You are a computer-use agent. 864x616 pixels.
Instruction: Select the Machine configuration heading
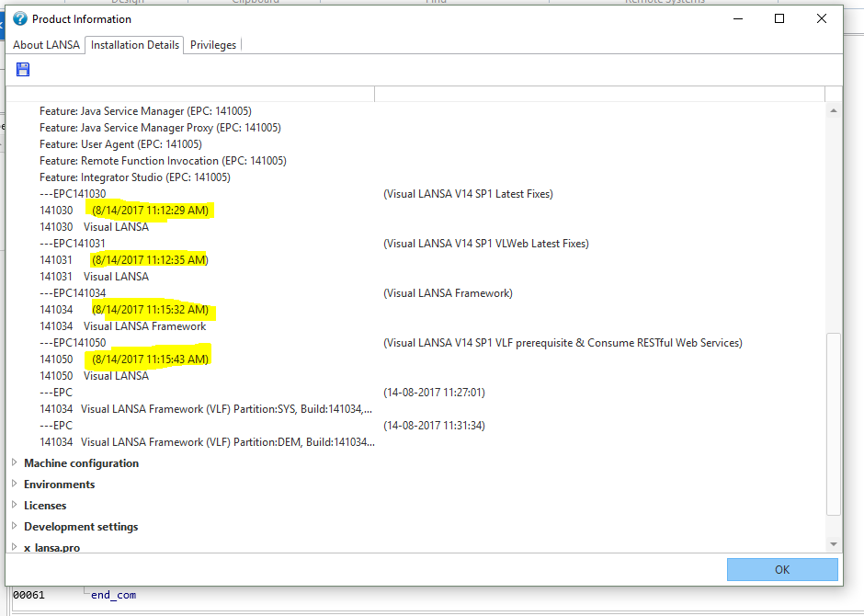81,463
